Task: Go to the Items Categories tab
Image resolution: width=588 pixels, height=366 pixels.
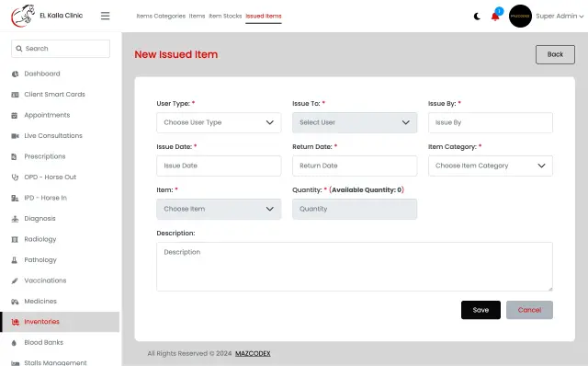Action: coord(161,17)
